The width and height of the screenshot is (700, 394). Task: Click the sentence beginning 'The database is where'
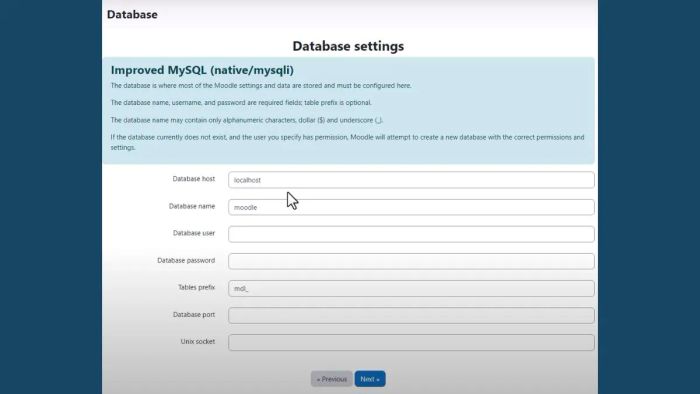point(261,85)
